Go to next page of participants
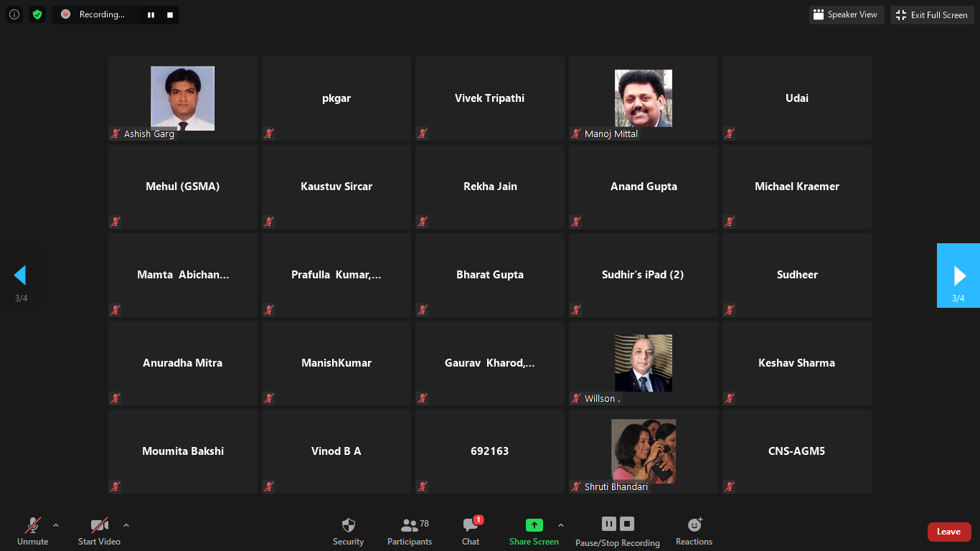 (958, 275)
